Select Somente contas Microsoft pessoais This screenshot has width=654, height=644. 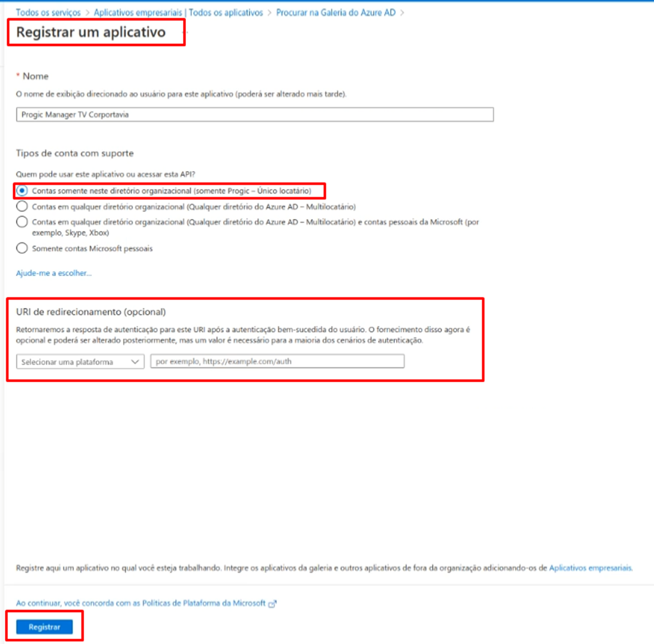[22, 248]
